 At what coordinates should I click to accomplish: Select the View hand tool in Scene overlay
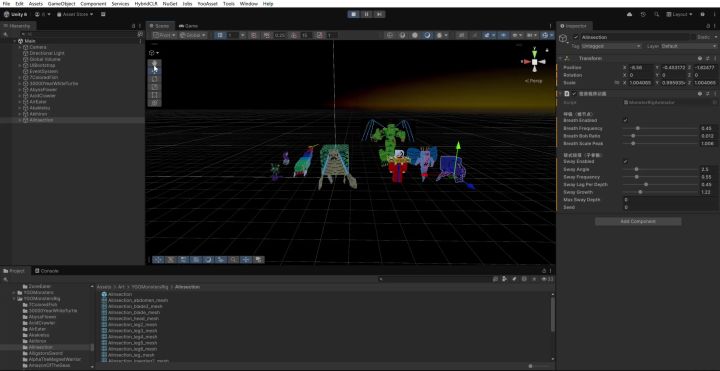155,62
